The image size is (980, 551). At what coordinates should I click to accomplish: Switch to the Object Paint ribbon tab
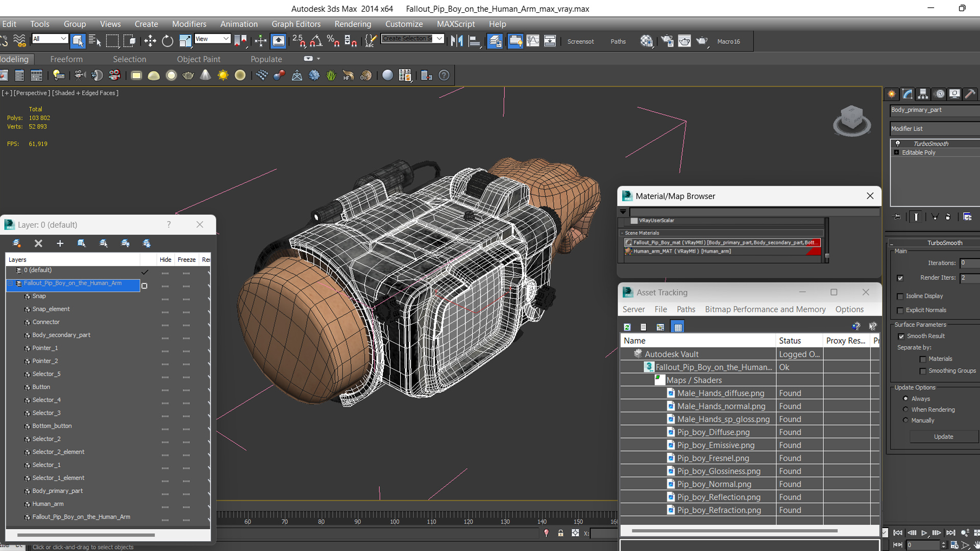point(199,59)
